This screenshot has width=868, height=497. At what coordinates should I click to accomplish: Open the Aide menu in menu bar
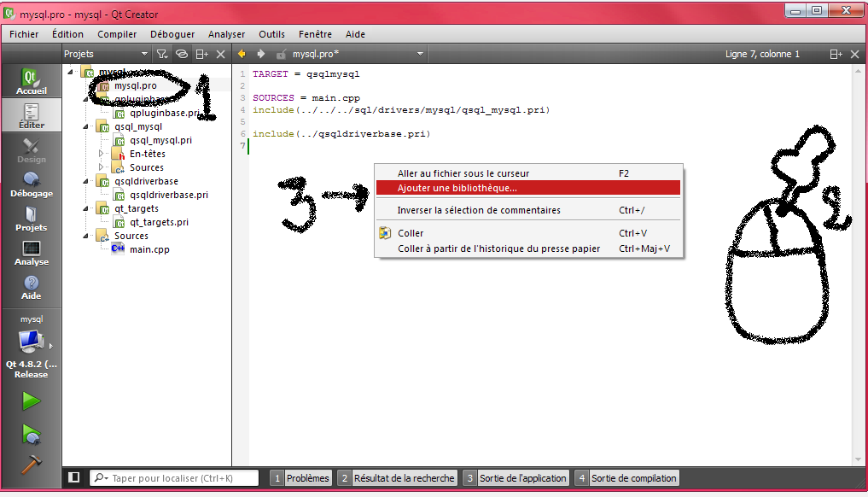[355, 34]
